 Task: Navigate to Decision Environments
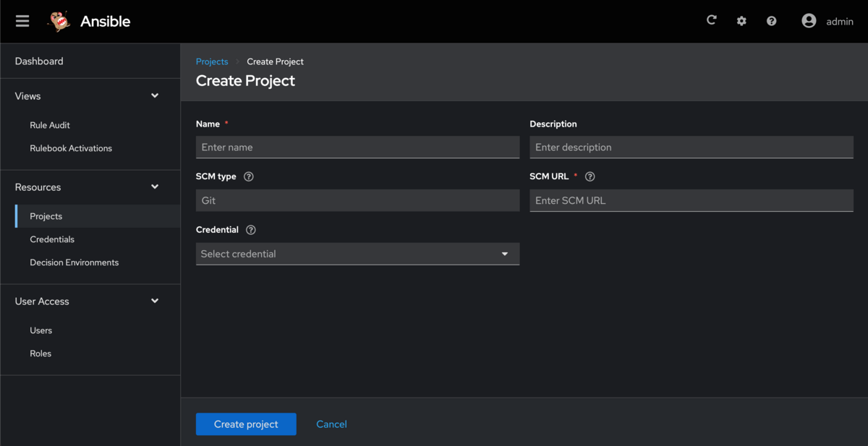click(x=74, y=262)
